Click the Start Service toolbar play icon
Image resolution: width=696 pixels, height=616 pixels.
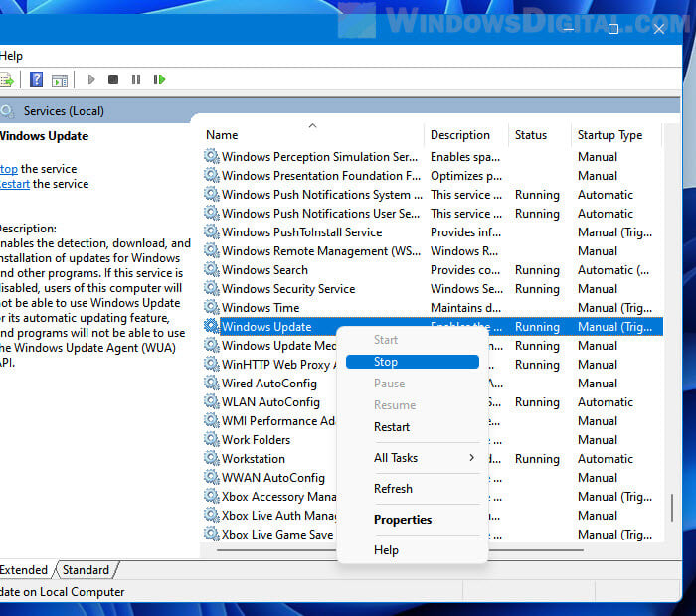point(91,79)
